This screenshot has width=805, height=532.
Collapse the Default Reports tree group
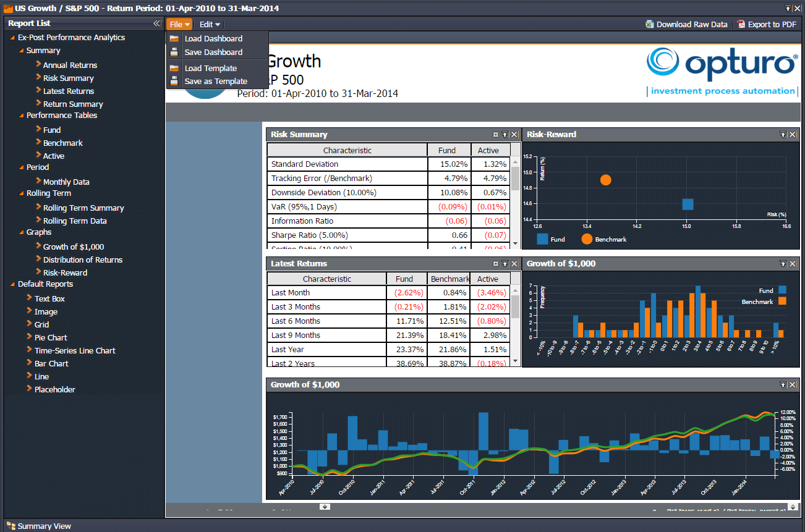pyautogui.click(x=12, y=285)
